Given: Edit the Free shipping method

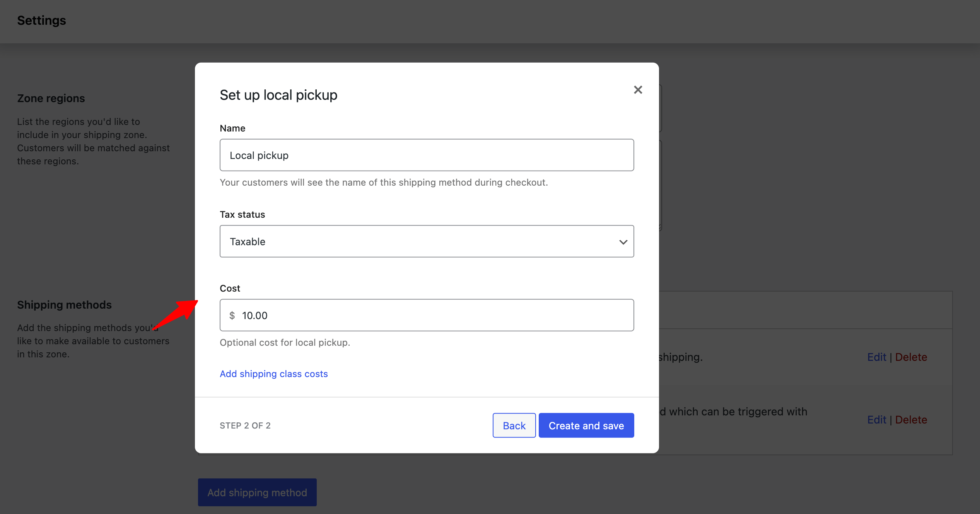Looking at the screenshot, I should coord(877,357).
